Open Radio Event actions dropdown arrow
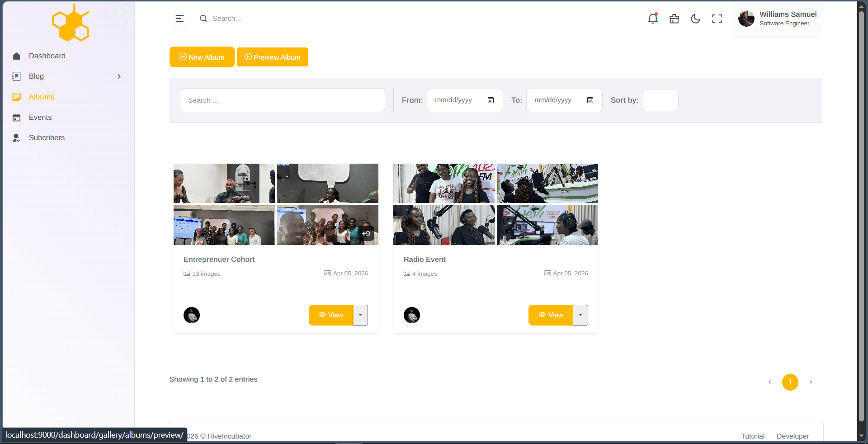Viewport: 868px width, 444px height. 580,315
